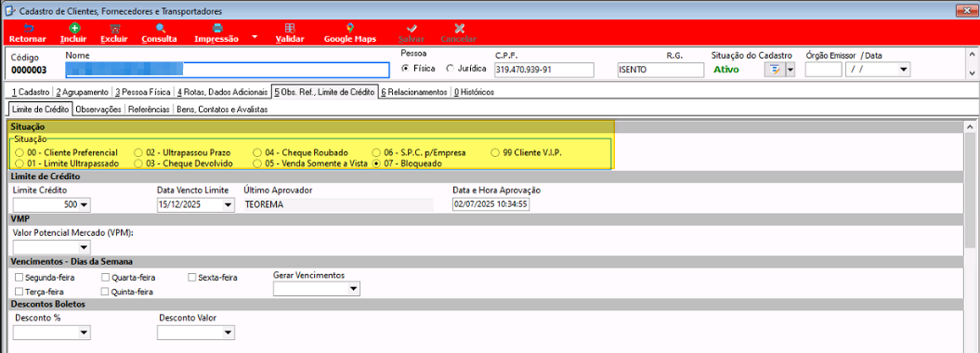Open 5 Obs. Ref., Limite de Crédito tab
The image size is (980, 353).
pyautogui.click(x=324, y=92)
